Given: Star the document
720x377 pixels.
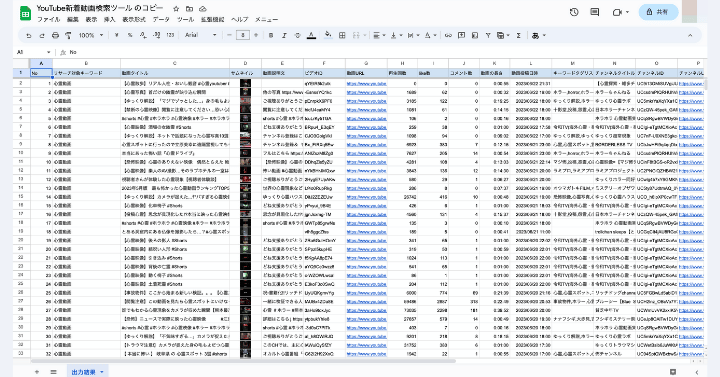Looking at the screenshot, I should 176,9.
